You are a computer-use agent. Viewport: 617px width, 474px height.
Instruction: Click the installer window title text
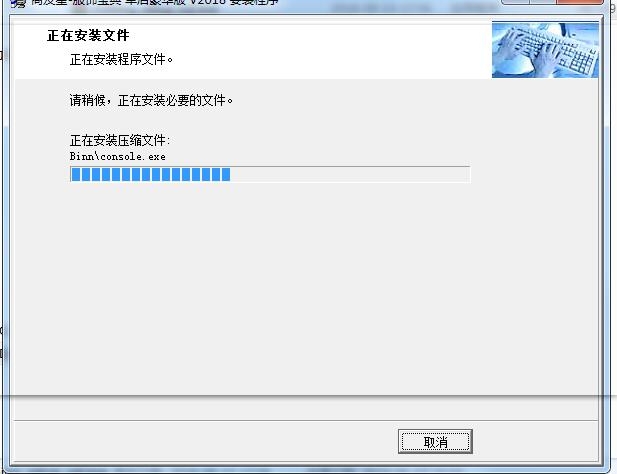pyautogui.click(x=155, y=2)
